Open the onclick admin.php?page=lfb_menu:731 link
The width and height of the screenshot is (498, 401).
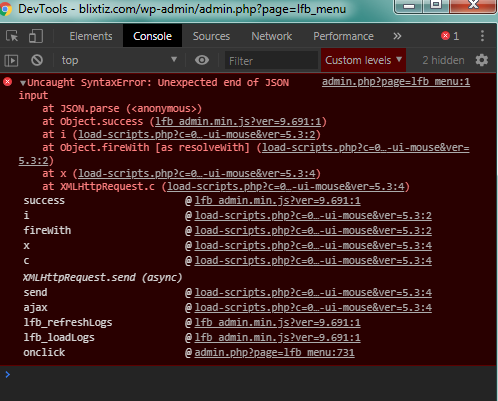[x=274, y=352]
